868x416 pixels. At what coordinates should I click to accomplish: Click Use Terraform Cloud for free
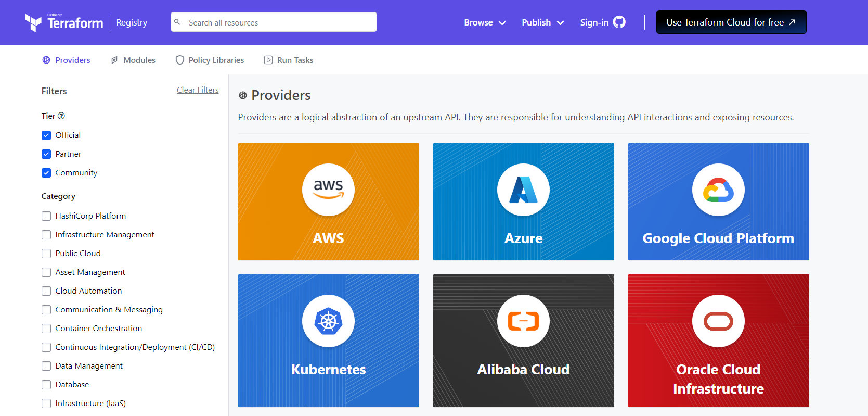click(x=731, y=22)
